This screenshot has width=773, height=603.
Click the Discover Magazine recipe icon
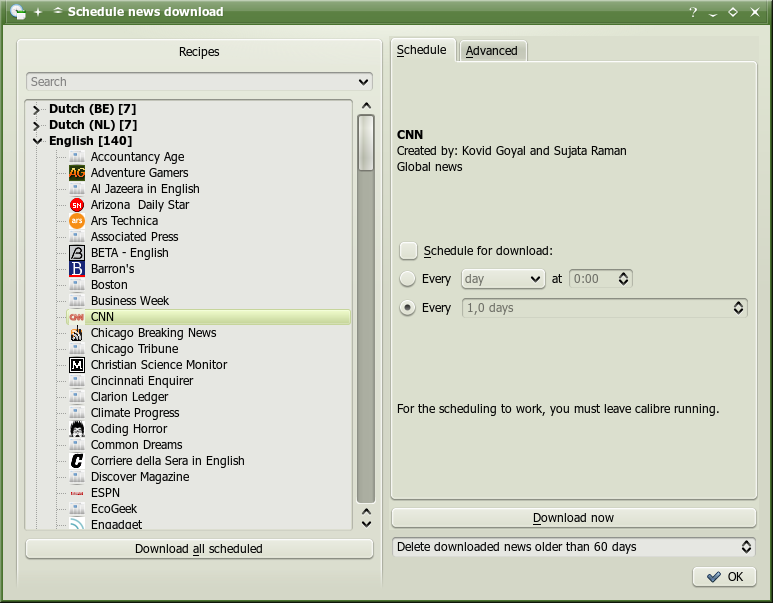[77, 477]
